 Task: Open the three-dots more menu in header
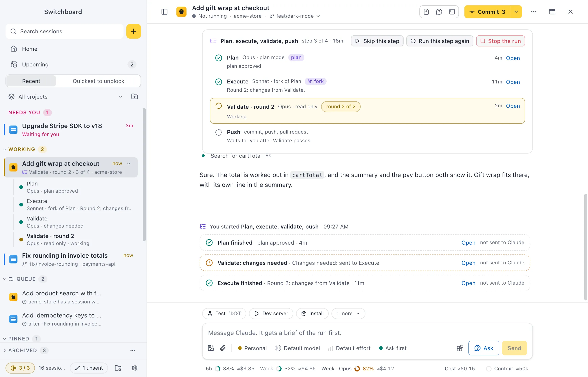coord(534,12)
